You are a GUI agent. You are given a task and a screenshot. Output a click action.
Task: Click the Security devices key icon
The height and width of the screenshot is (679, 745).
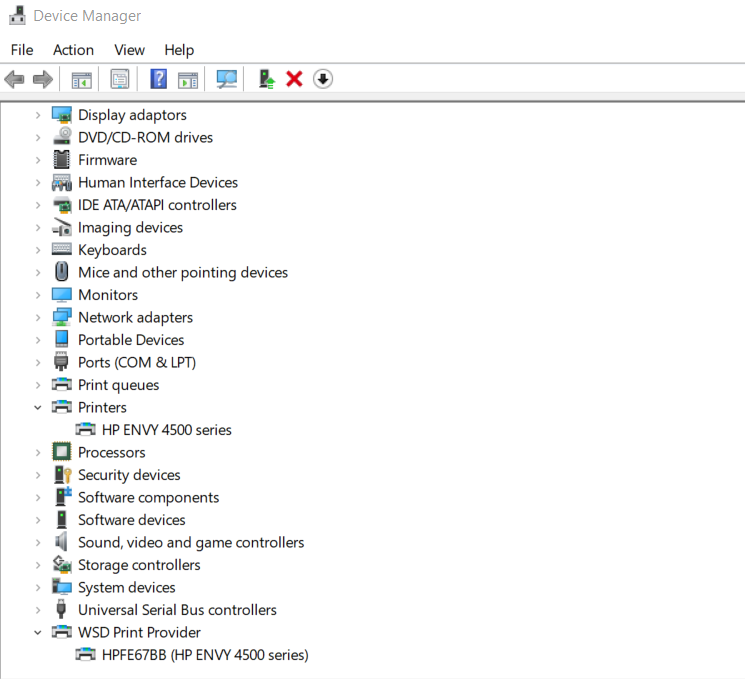[62, 474]
